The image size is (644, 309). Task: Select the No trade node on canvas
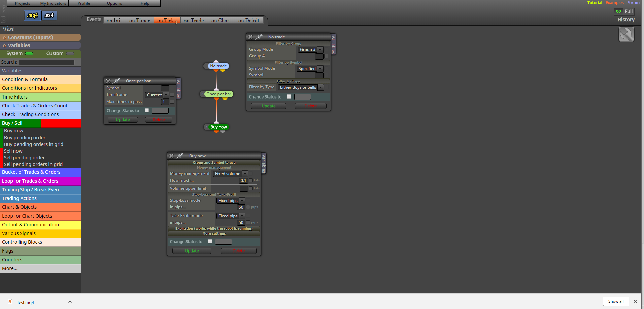(218, 66)
